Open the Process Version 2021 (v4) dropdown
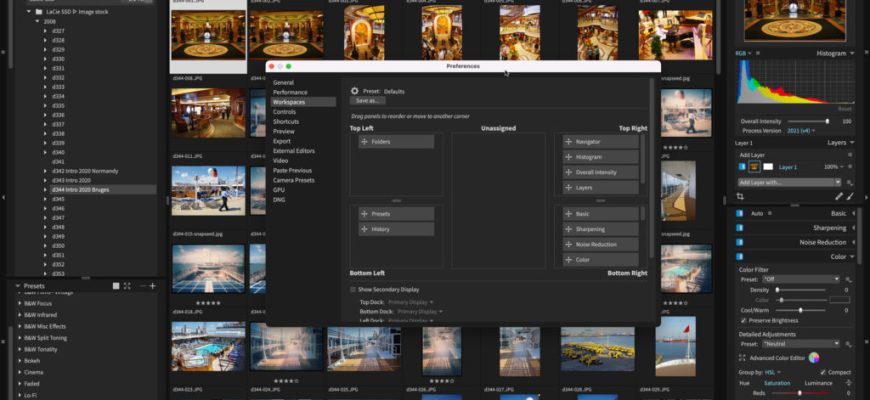This screenshot has width=870, height=400. point(802,131)
